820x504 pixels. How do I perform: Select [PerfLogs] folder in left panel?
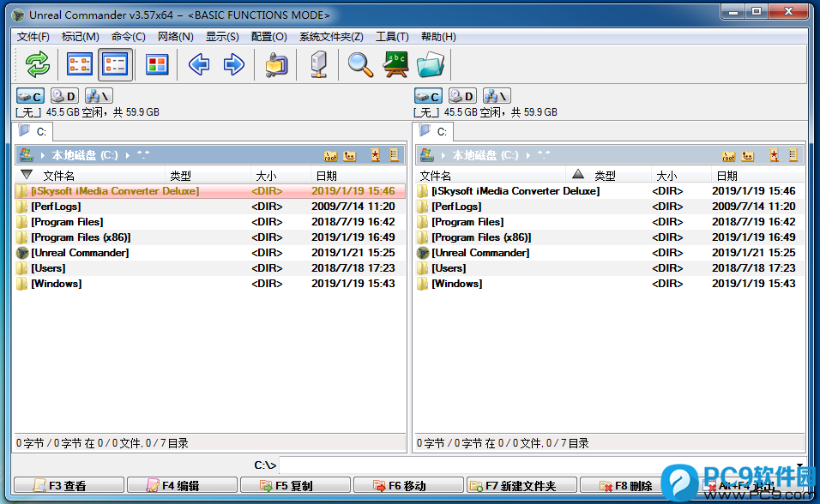209,207
